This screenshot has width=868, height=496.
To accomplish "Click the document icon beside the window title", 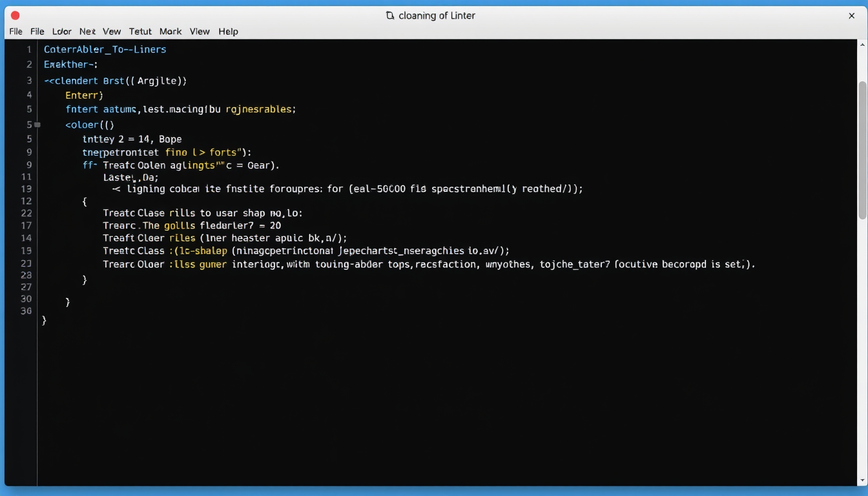I will pos(390,15).
